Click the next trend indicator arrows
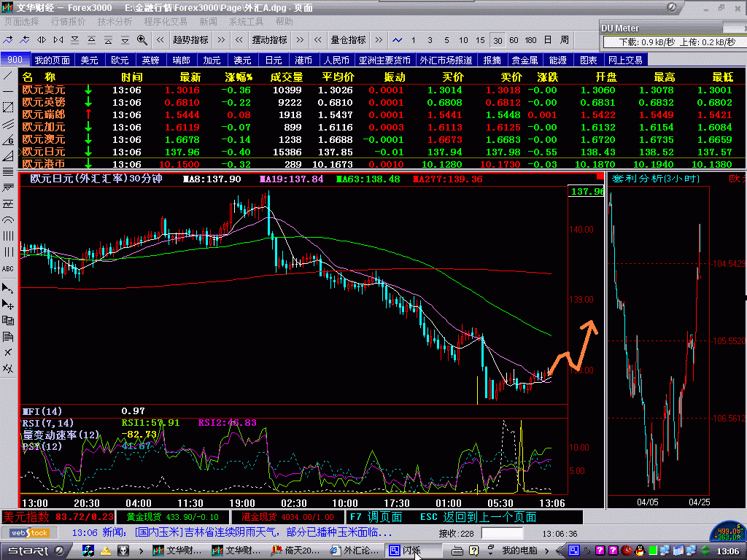 (221, 40)
